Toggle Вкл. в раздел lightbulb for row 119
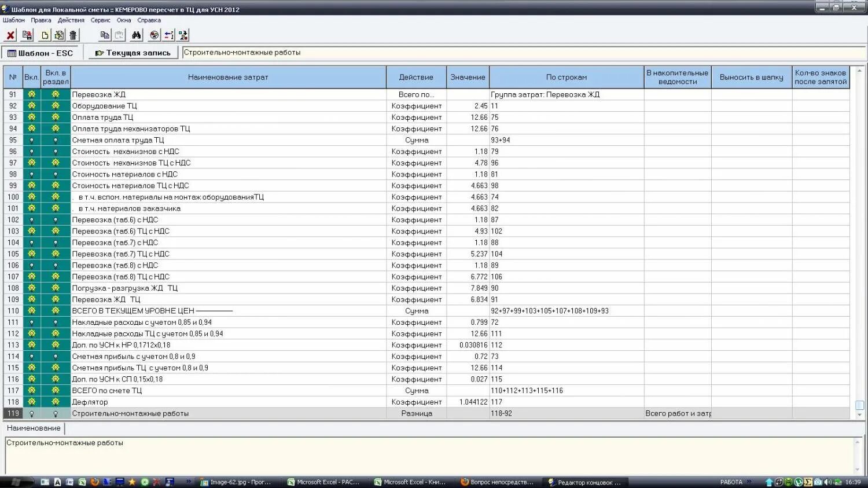Screen dimensions: 868x488 (x=56, y=414)
